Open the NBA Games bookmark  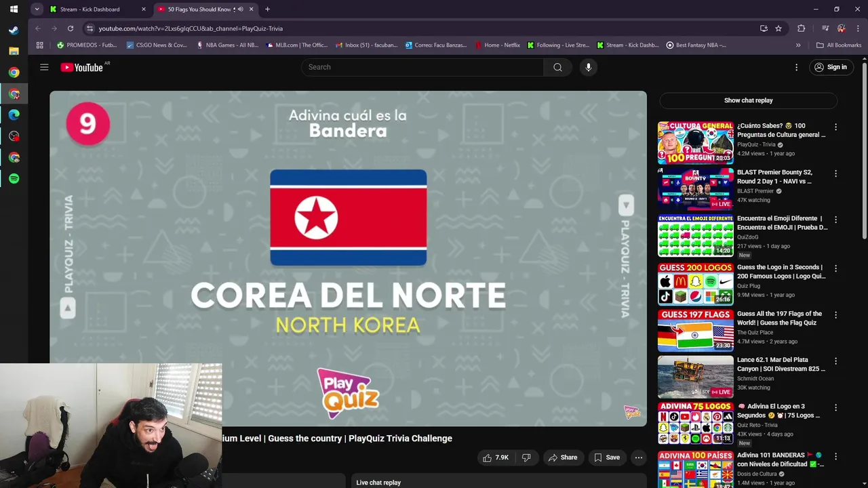[228, 45]
